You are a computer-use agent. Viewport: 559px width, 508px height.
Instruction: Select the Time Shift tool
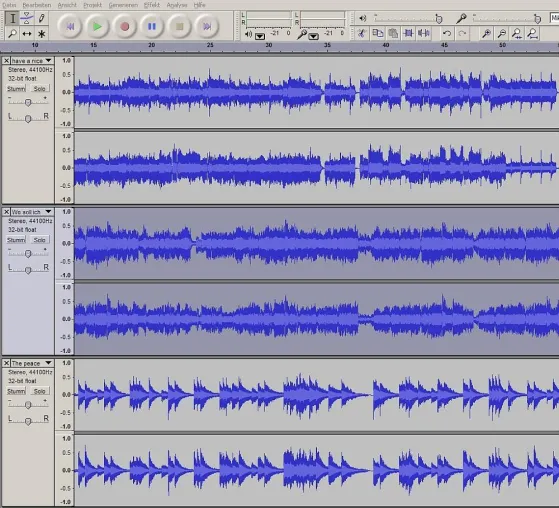tap(27, 34)
